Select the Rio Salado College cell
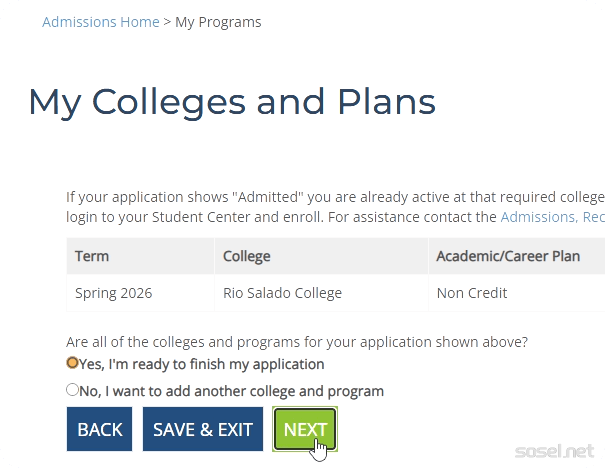 282,293
